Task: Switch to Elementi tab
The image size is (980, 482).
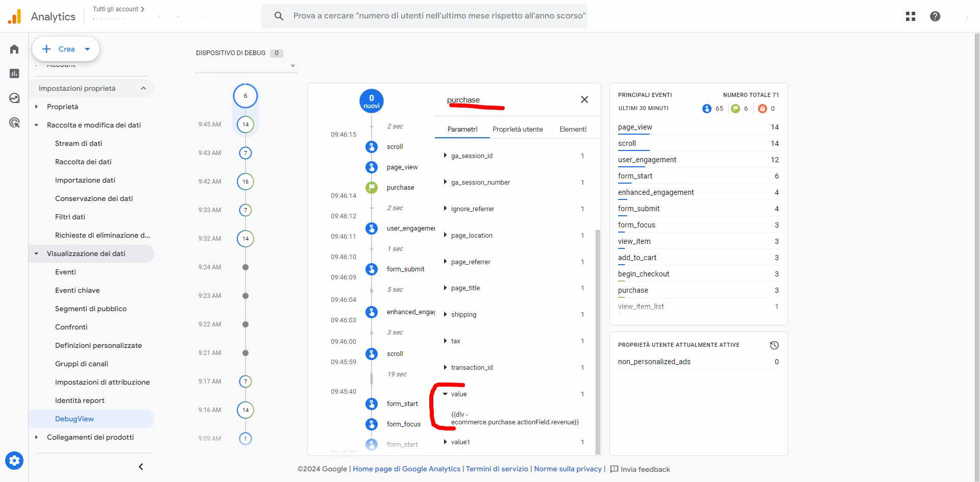Action: pos(573,129)
